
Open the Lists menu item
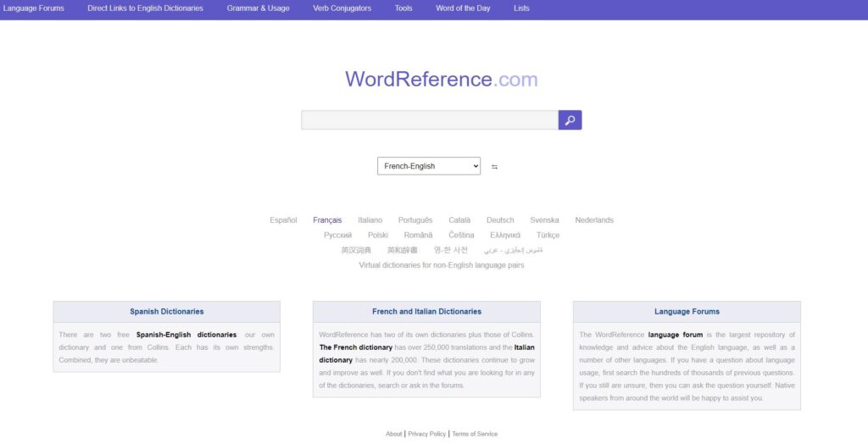(521, 8)
